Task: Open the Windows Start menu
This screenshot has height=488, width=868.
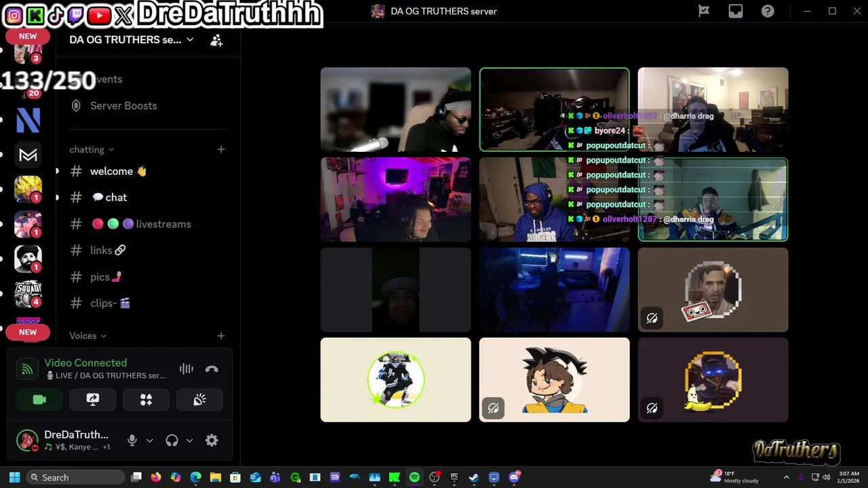Action: tap(14, 478)
